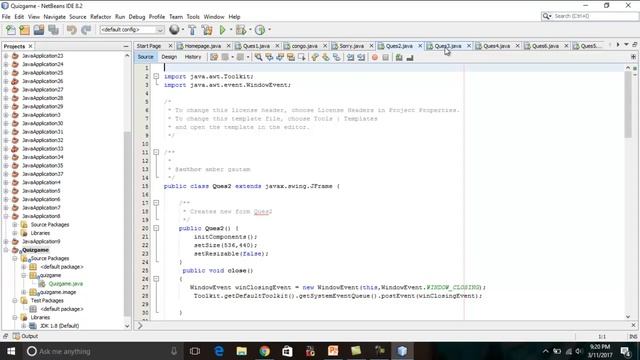Viewport: 640px width, 360px height.
Task: Open Google Chrome from the taskbar
Action: tap(264, 351)
